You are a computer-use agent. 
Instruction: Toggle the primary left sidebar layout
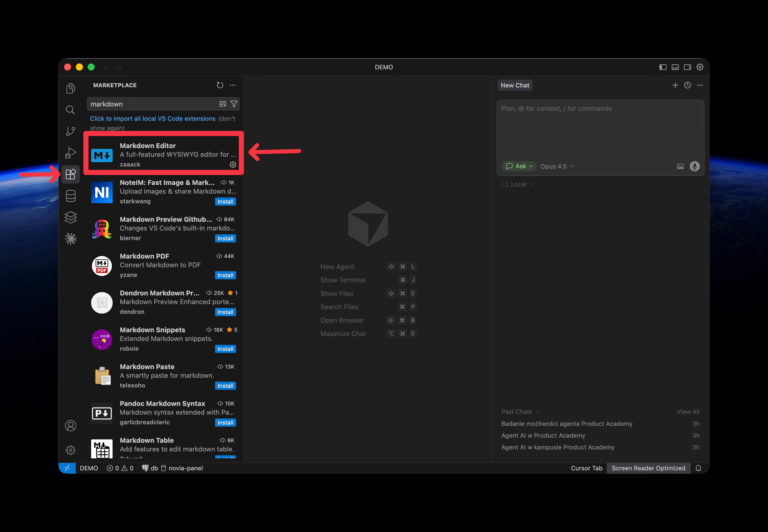pos(663,67)
